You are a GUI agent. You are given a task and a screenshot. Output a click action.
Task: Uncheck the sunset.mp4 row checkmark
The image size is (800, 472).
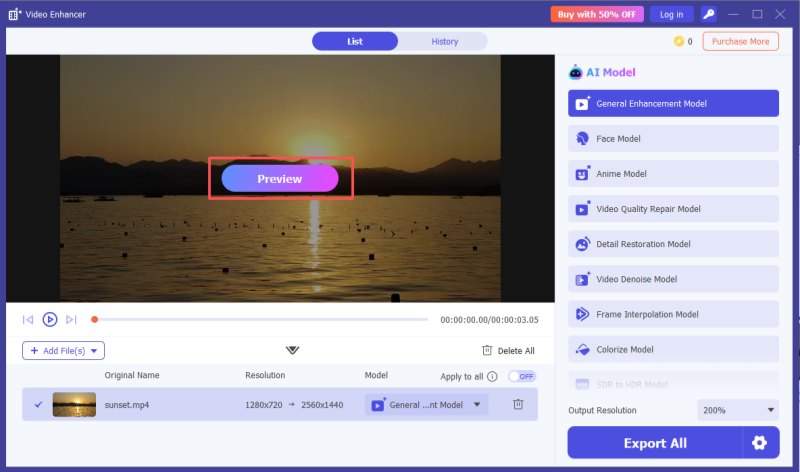click(x=38, y=404)
